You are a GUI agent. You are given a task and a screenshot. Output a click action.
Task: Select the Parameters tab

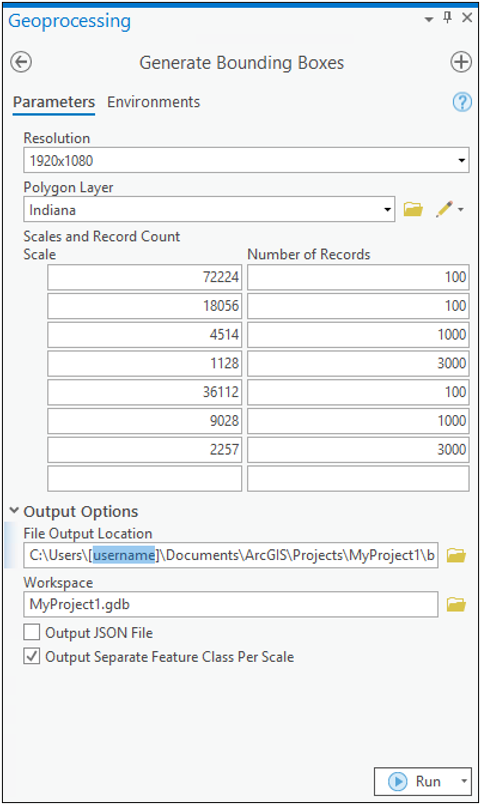coord(54,102)
